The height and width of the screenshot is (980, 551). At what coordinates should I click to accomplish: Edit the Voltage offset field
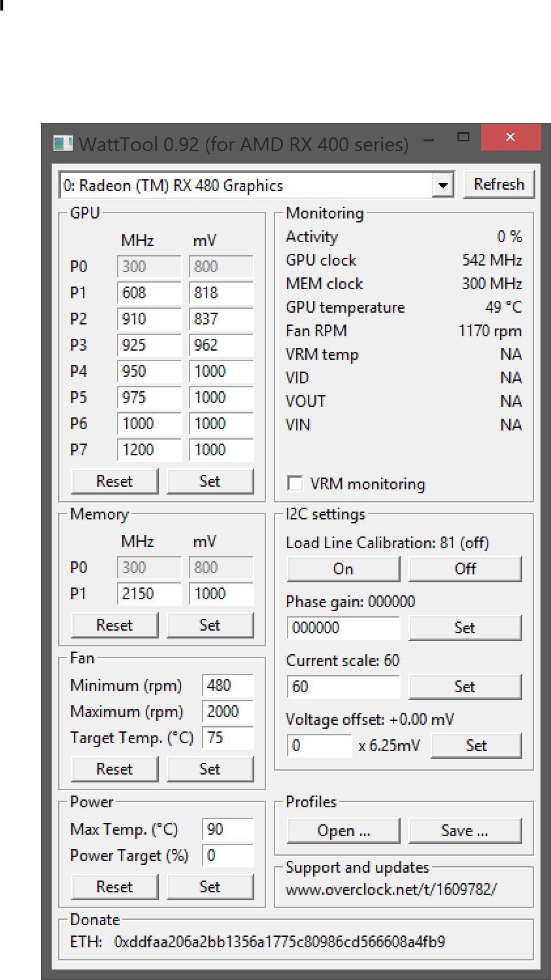pyautogui.click(x=319, y=745)
